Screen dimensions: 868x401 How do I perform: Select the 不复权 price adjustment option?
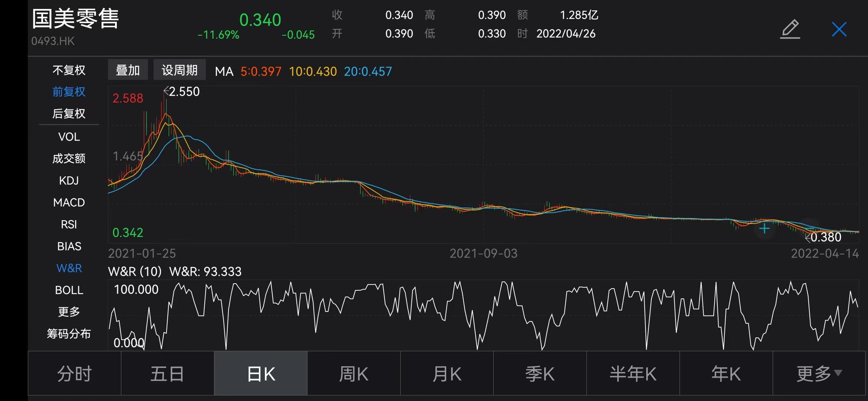tap(69, 70)
